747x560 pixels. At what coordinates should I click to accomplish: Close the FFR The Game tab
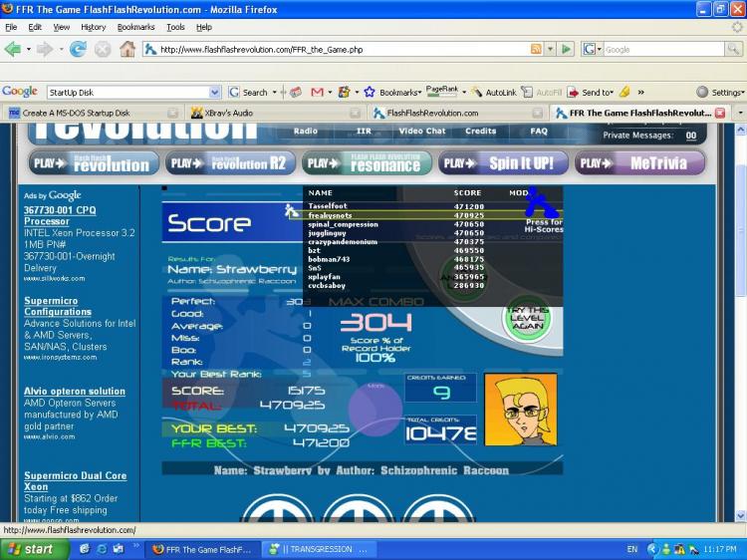pos(720,113)
